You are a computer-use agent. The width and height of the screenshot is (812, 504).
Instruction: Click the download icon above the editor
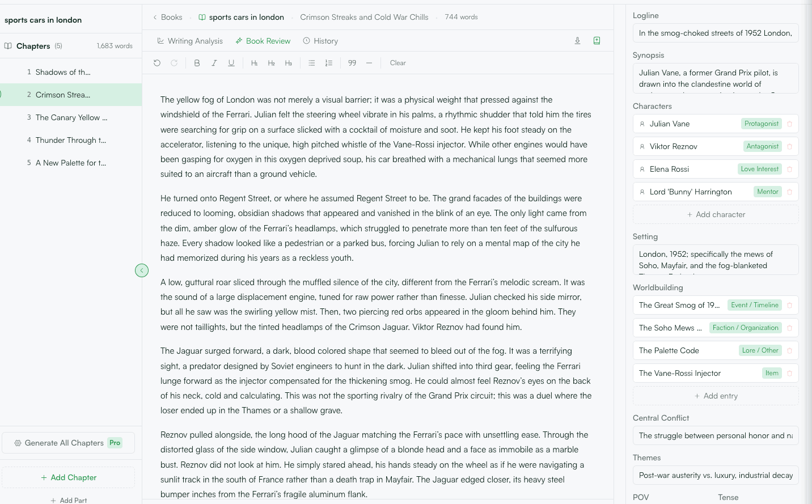click(x=577, y=41)
